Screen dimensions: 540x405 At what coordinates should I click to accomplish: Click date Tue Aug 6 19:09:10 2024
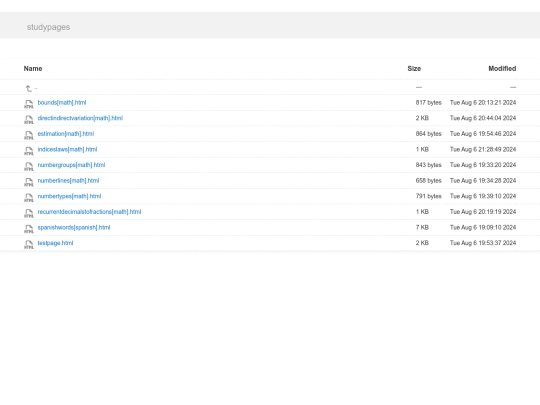pyautogui.click(x=483, y=227)
